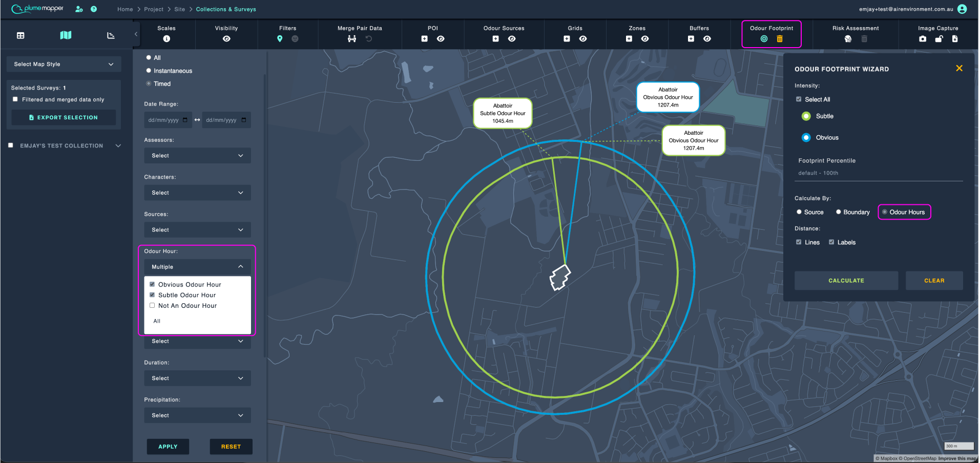Go to Project breadcrumb
The height and width of the screenshot is (463, 980).
[154, 9]
